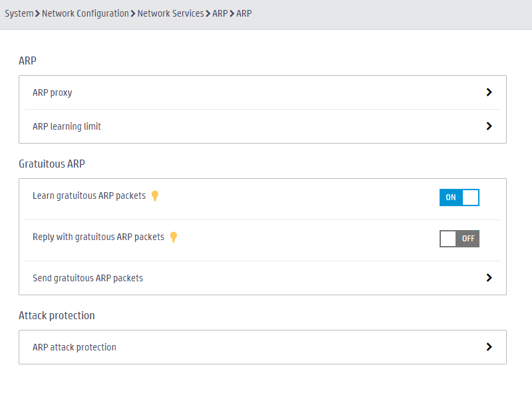
Task: Click the chevron arrow on ARP attack protection row
Action: [x=489, y=347]
